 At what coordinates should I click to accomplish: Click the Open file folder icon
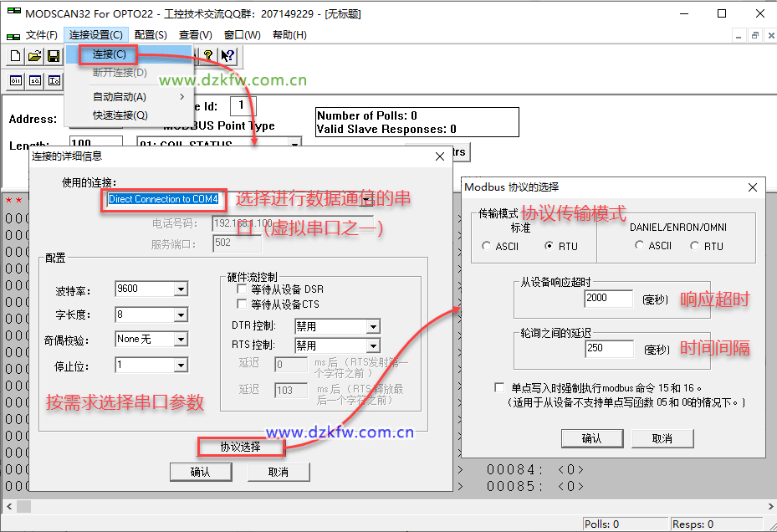point(34,56)
